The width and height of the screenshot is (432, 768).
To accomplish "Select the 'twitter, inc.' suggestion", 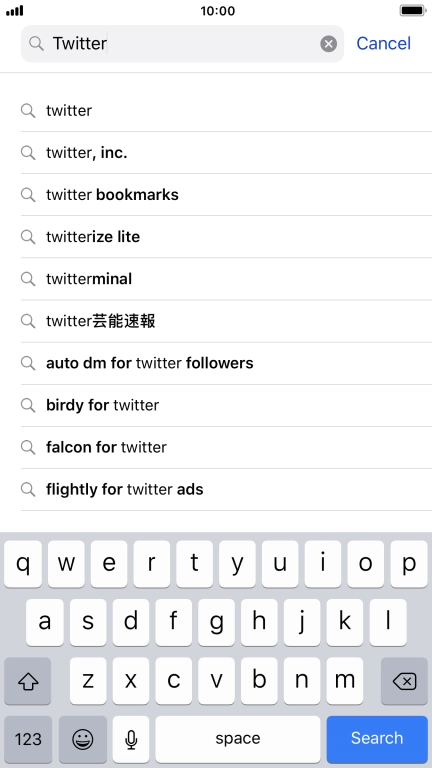I will pos(226,153).
